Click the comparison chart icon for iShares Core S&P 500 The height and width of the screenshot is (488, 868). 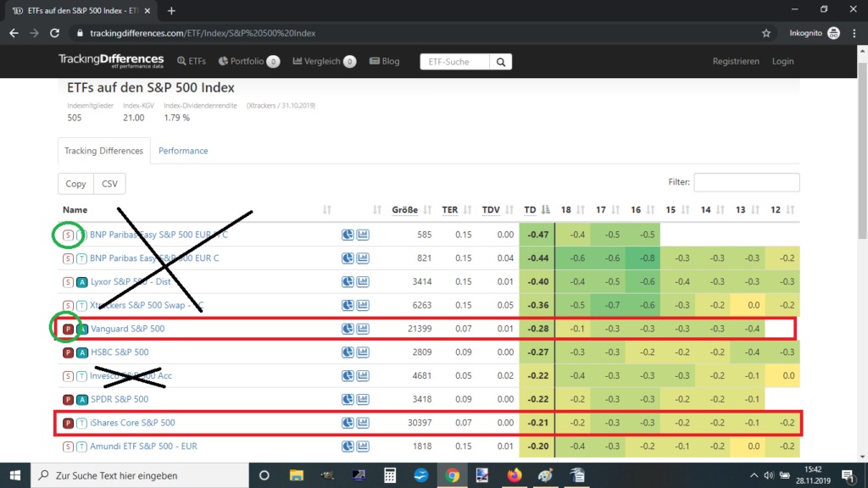coord(363,423)
